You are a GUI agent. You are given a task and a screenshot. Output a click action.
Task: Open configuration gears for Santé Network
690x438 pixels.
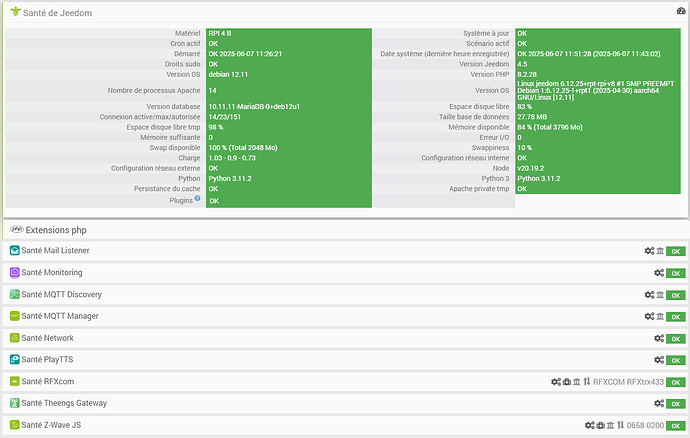(659, 338)
